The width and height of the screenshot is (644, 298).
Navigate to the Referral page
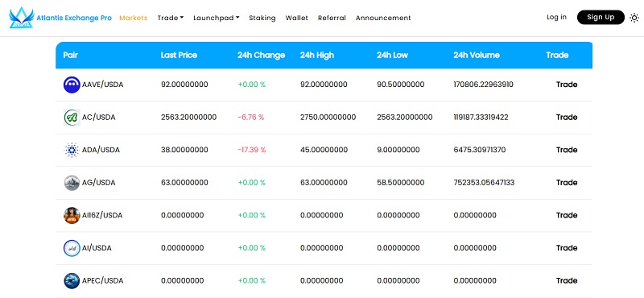[x=332, y=18]
